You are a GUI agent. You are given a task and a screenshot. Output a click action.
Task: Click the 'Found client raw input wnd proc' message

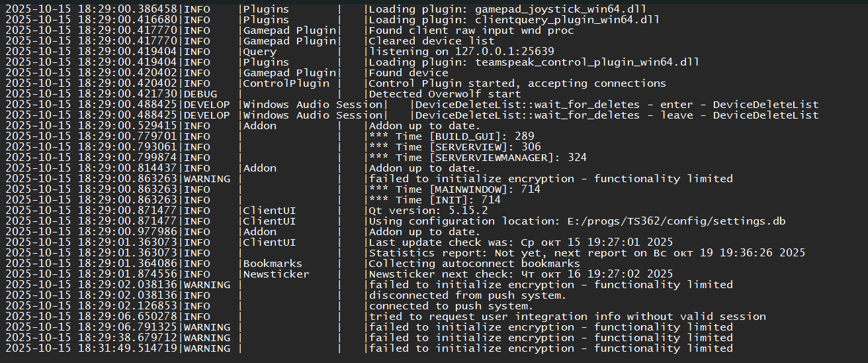pos(471,30)
